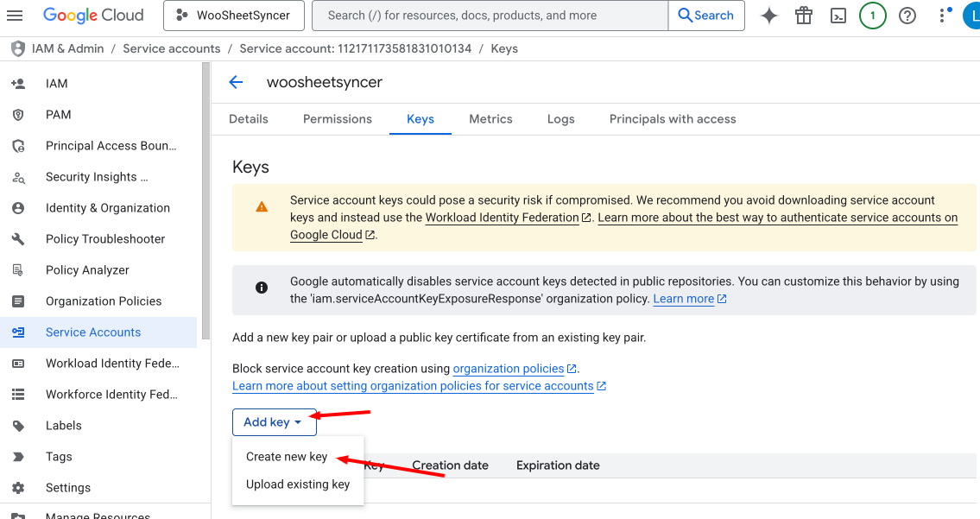The width and height of the screenshot is (980, 519).
Task: Click the back arrow beside woosheetsyncer
Action: [236, 82]
